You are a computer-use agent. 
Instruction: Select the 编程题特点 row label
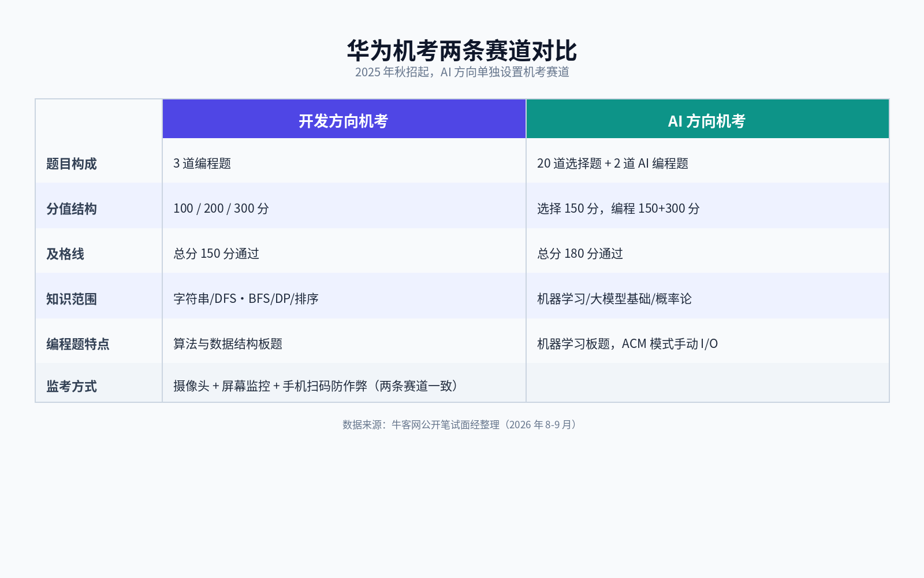pyautogui.click(x=78, y=344)
